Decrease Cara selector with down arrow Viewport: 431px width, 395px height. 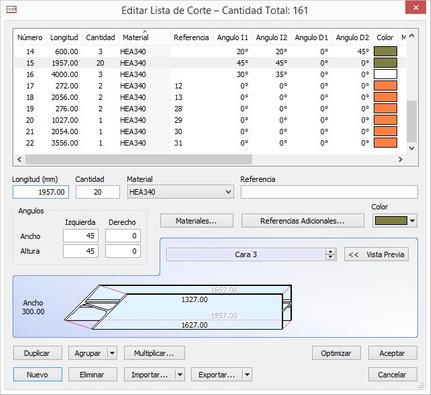[330, 257]
